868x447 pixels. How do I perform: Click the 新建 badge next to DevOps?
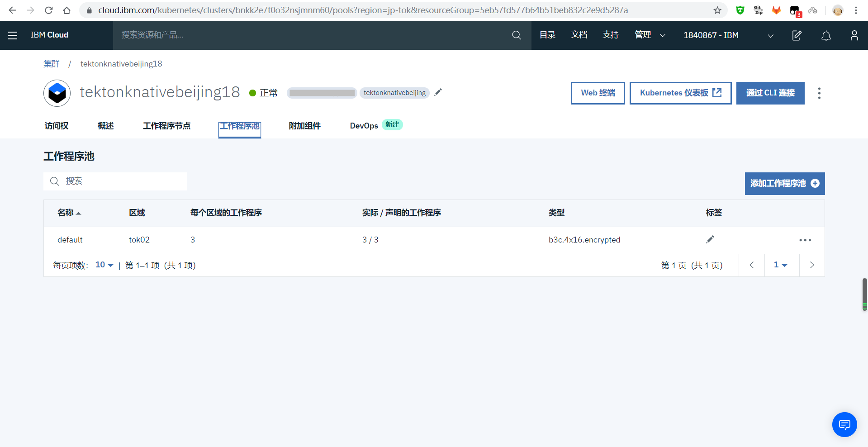392,124
